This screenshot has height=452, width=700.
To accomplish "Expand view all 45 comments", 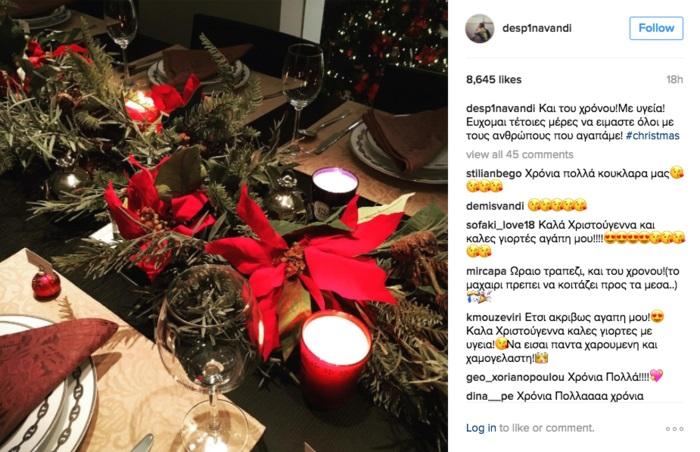I will 520,155.
